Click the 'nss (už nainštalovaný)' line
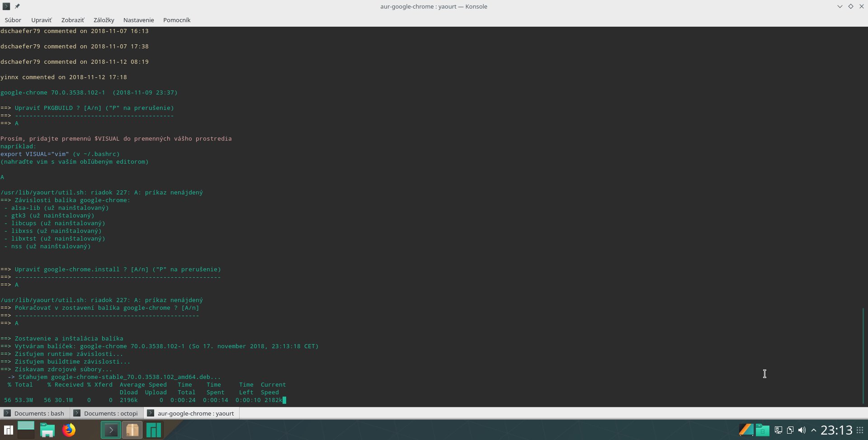 point(47,246)
